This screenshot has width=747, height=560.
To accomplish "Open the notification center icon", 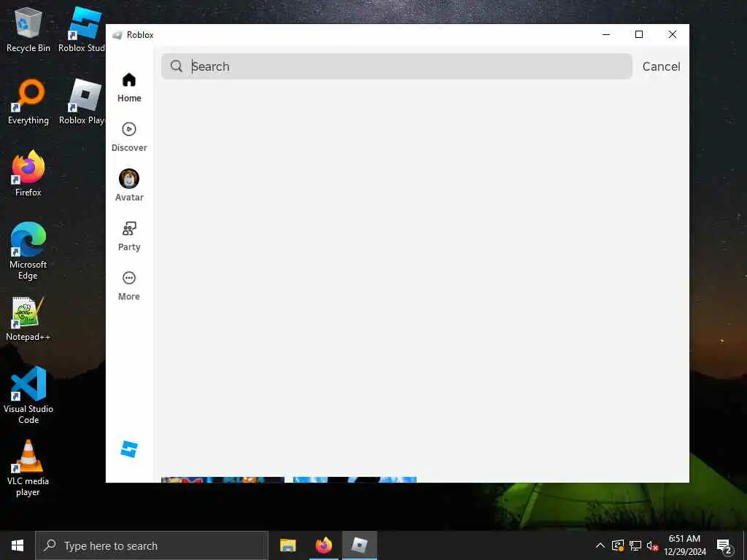I will coord(724,545).
